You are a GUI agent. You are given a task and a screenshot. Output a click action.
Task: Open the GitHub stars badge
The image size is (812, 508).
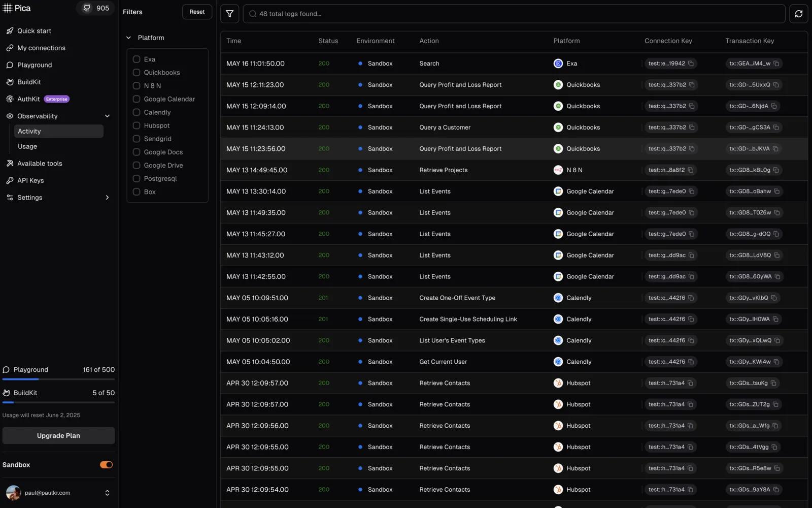point(96,8)
